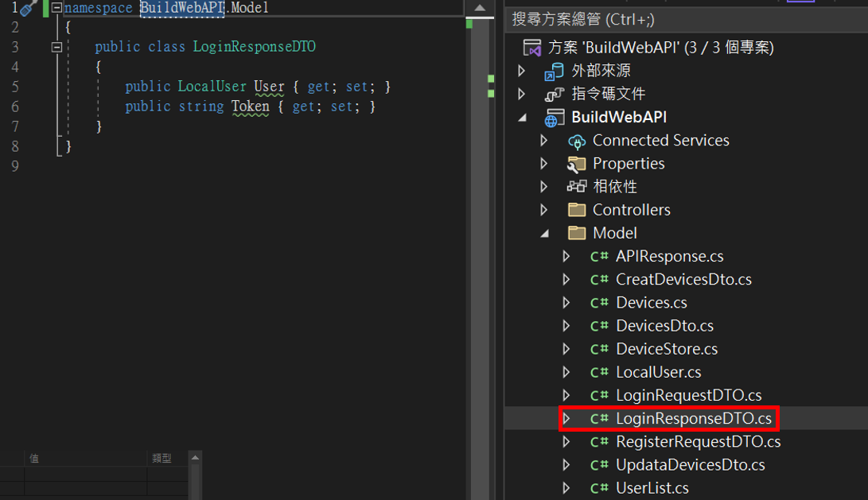Click the Connected Services cloud icon
Viewport: 868px width, 500px height.
coord(577,141)
